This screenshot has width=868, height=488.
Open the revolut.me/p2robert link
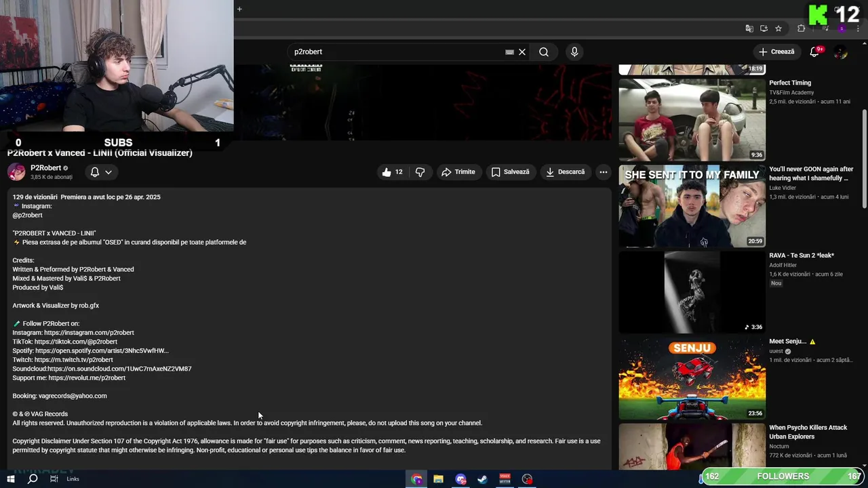(x=87, y=378)
